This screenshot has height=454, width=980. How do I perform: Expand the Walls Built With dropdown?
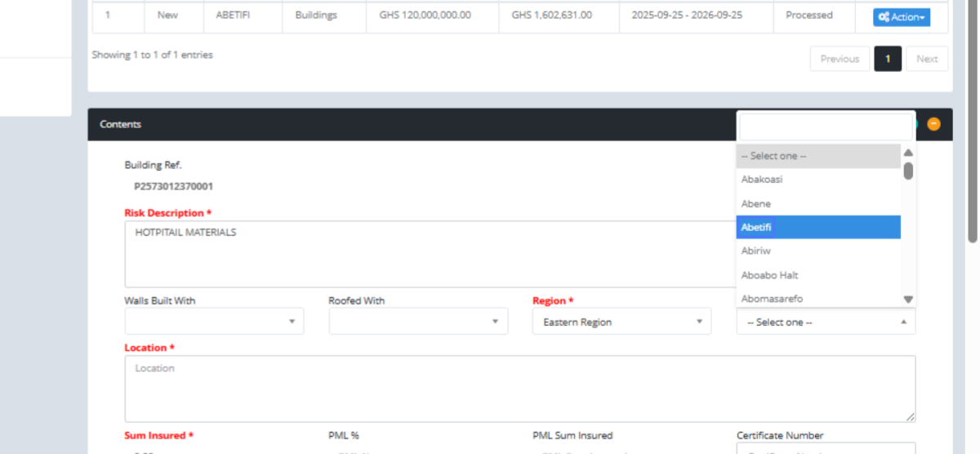(214, 322)
